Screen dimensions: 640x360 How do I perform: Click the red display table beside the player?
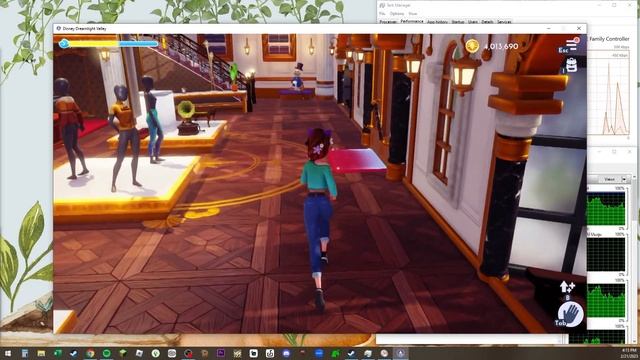pyautogui.click(x=356, y=160)
